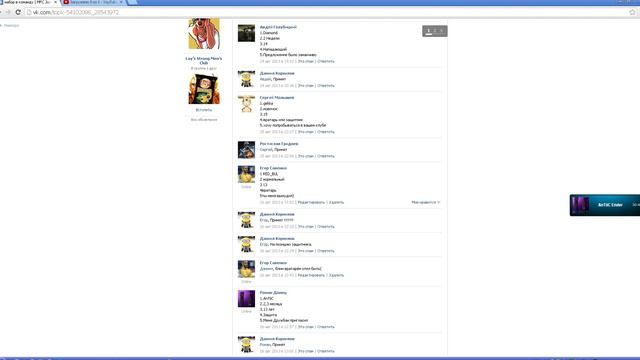Open minion avatar beside 'Роман, Привет'

[246, 344]
